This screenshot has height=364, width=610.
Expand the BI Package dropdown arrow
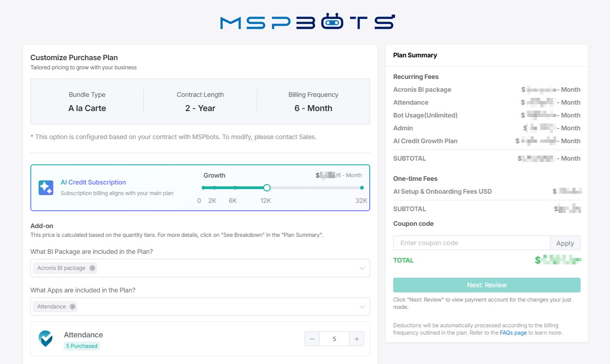362,268
